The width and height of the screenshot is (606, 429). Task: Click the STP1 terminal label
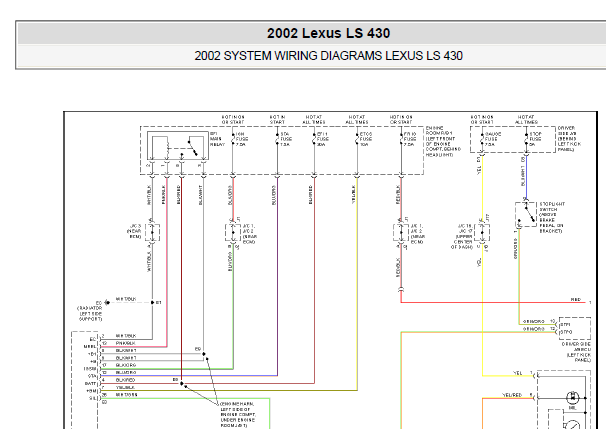[x=565, y=325]
